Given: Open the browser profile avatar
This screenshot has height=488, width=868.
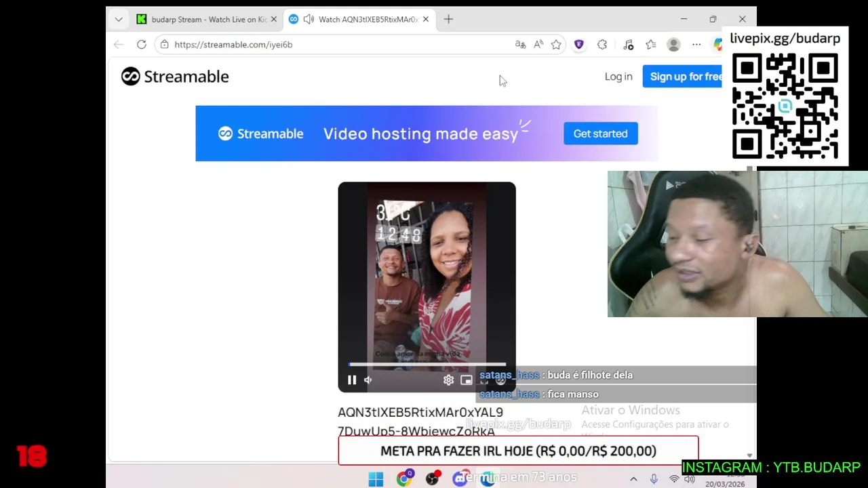Looking at the screenshot, I should 673,45.
